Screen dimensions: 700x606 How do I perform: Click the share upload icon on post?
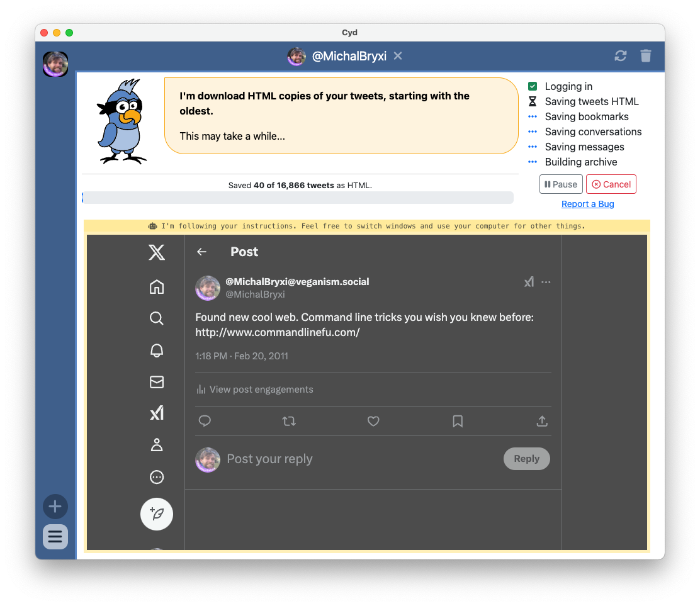[x=542, y=421]
